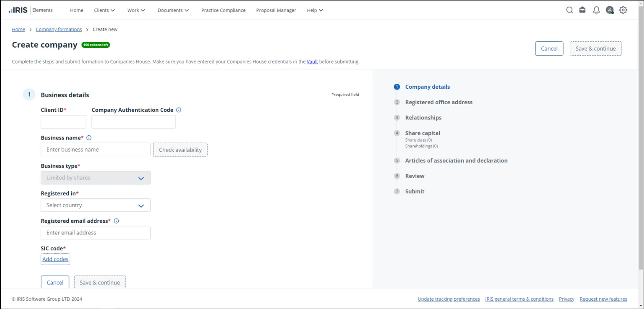Expand the Business type dropdown
The image size is (644, 309).
pos(95,178)
